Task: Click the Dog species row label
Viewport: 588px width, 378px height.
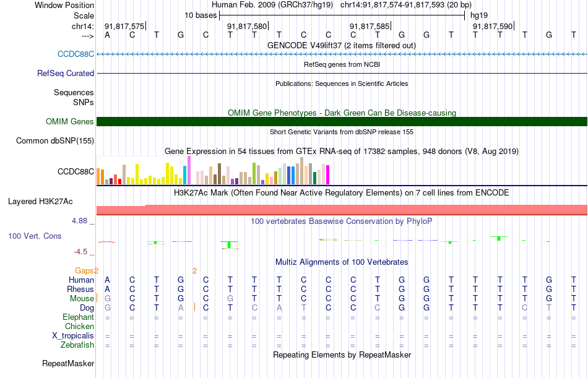Action: coord(87,308)
